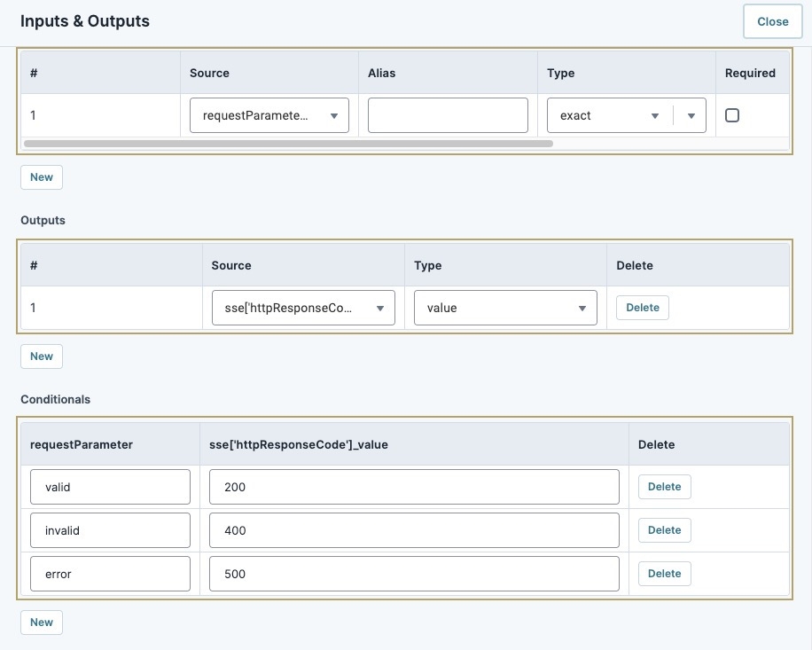
Task: Delete the error conditional row
Action: (665, 574)
